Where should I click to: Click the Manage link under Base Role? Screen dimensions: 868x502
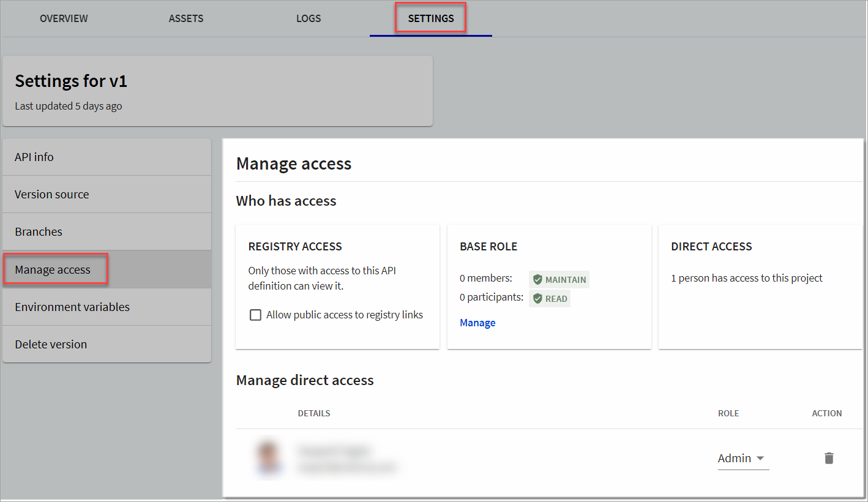tap(477, 323)
